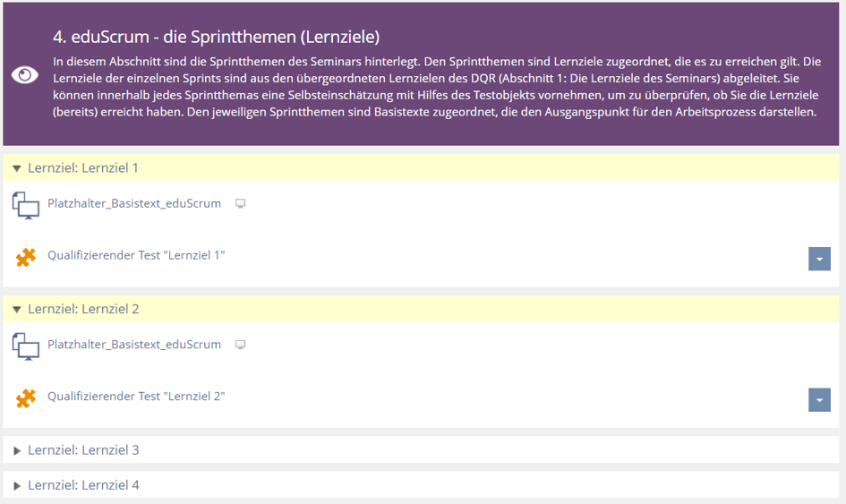This screenshot has height=504, width=846.
Task: Click the small monitor icon in Lernziel 1
Action: (x=240, y=204)
